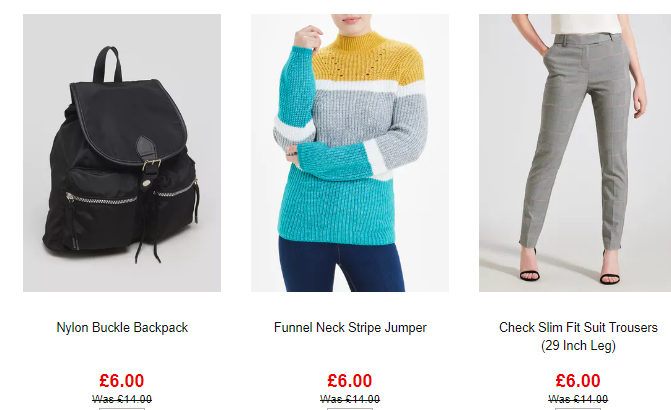
Task: Click the silver zipper on the backpack's front pocket
Action: click(x=101, y=198)
